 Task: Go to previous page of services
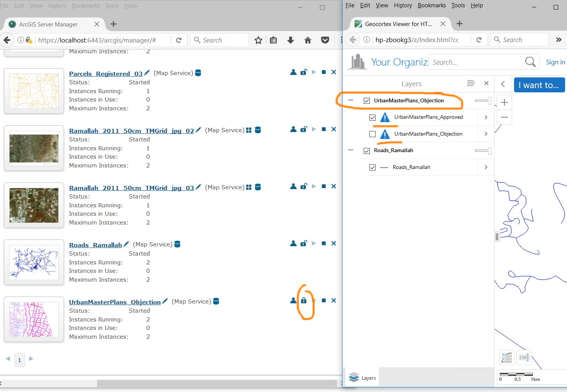(8, 359)
